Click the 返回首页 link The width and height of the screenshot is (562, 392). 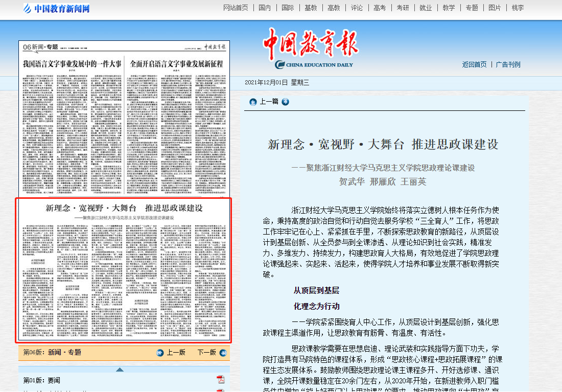click(474, 64)
